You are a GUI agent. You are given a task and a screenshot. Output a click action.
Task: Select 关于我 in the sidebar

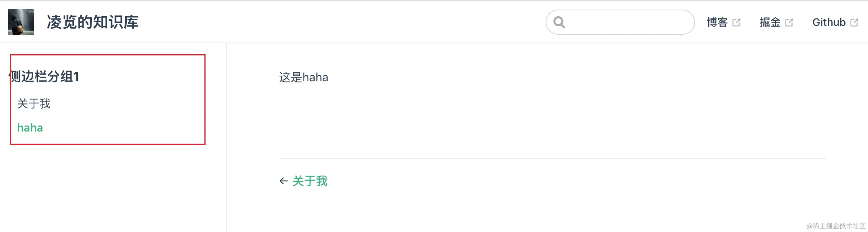point(34,104)
